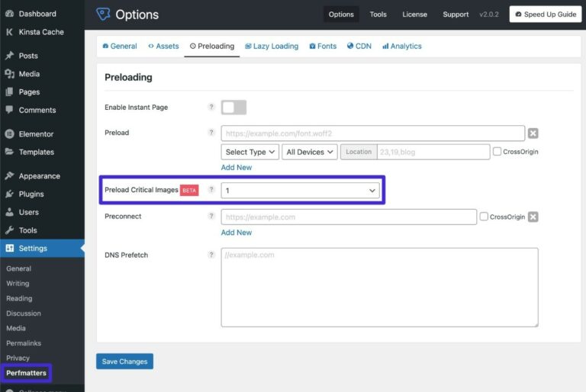Click the help icon beside DNS Prefetch
The width and height of the screenshot is (586, 392).
point(211,255)
